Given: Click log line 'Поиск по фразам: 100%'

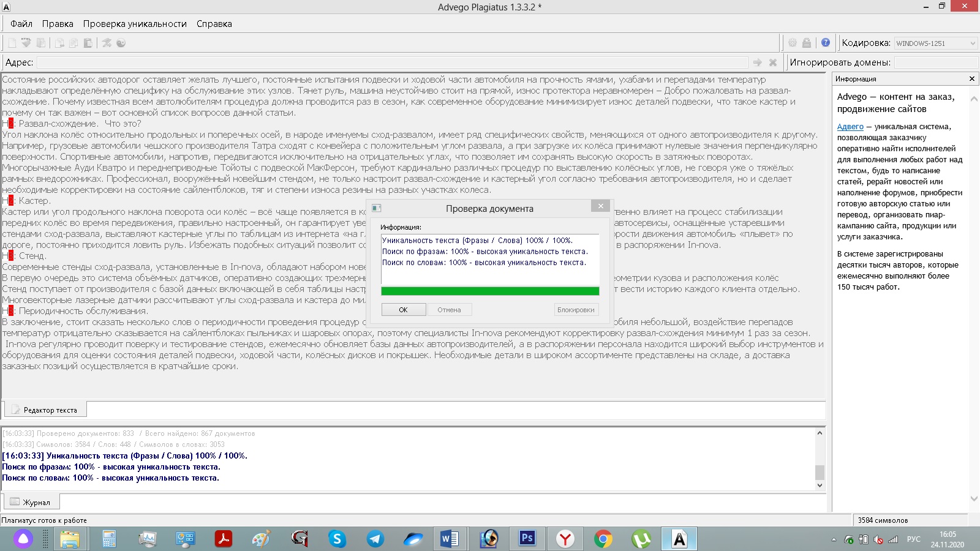Looking at the screenshot, I should 111,467.
